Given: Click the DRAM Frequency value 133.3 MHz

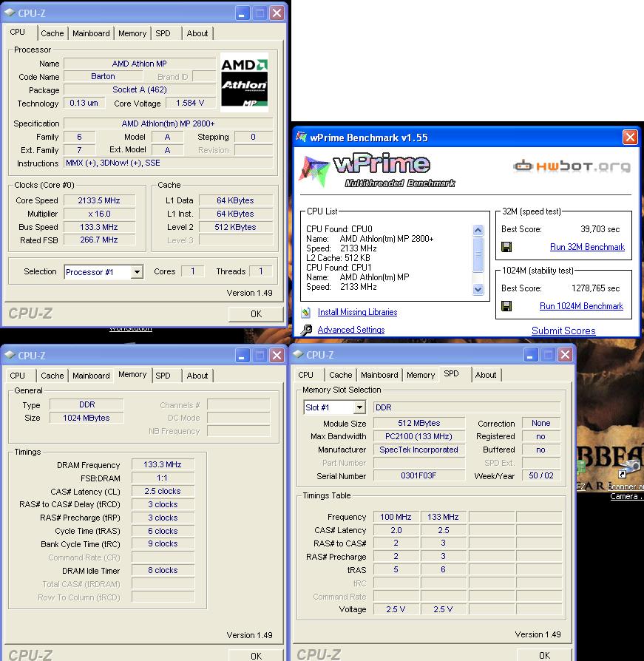Looking at the screenshot, I should (x=162, y=464).
